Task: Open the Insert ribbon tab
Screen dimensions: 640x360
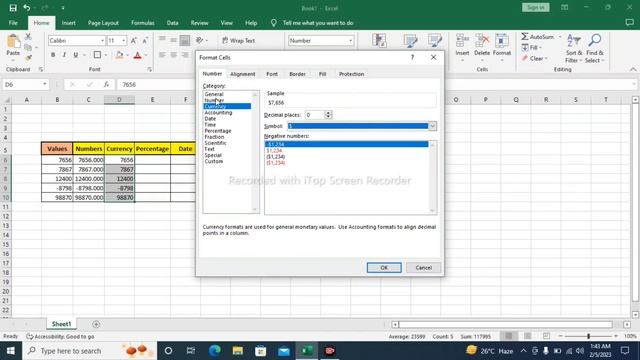Action: pyautogui.click(x=69, y=23)
